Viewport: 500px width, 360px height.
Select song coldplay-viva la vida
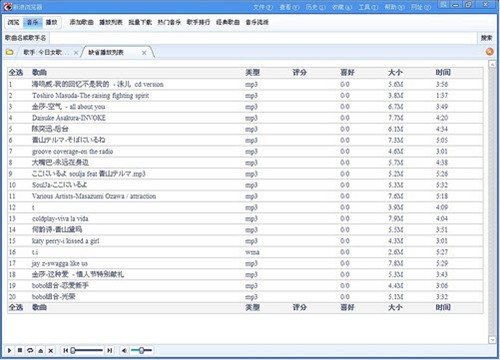60,219
